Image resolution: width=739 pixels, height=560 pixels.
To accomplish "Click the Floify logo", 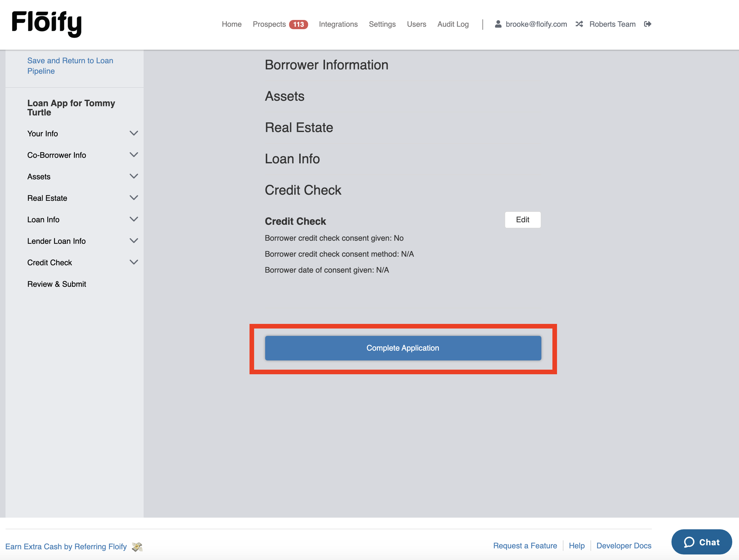I will (46, 23).
